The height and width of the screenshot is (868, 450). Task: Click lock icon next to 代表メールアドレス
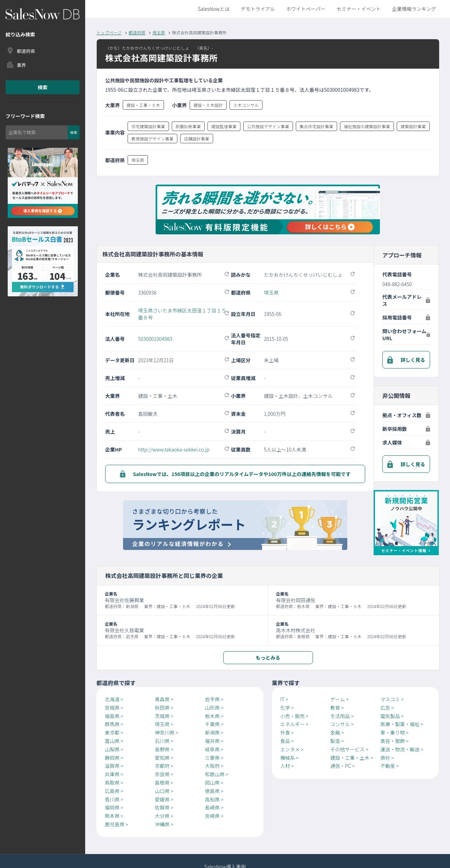[x=428, y=300]
